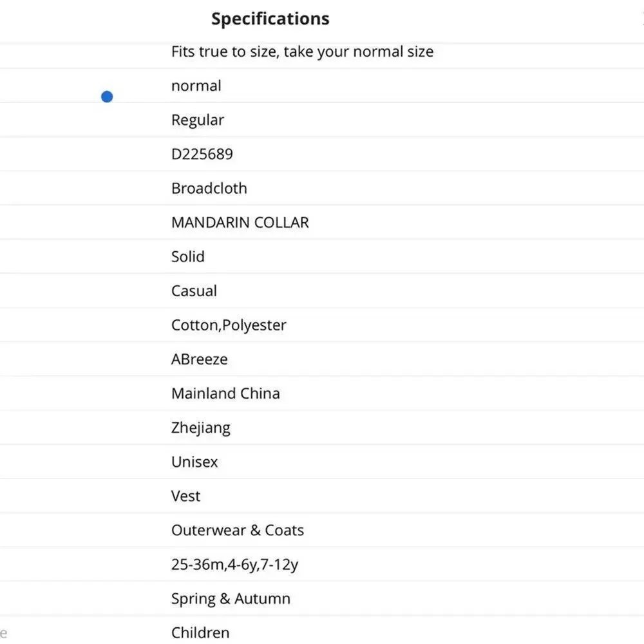Click the 'Regular' specification value
Screen dimensions: 644x644
point(198,120)
